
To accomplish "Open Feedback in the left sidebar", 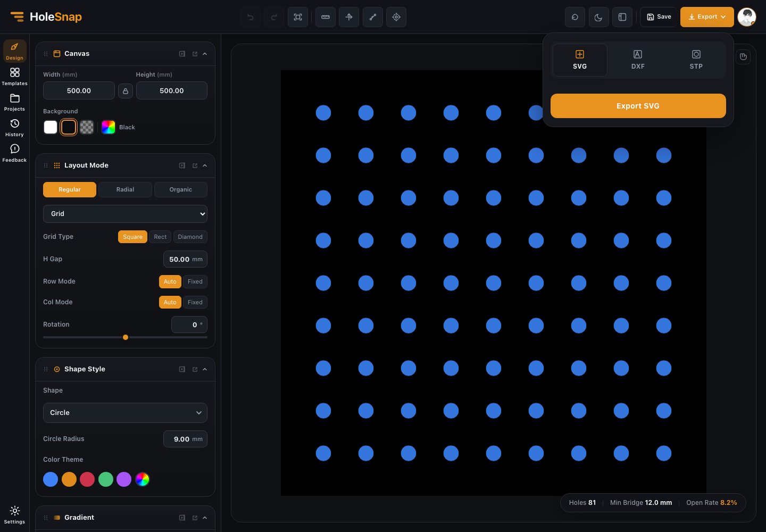I will pyautogui.click(x=15, y=153).
